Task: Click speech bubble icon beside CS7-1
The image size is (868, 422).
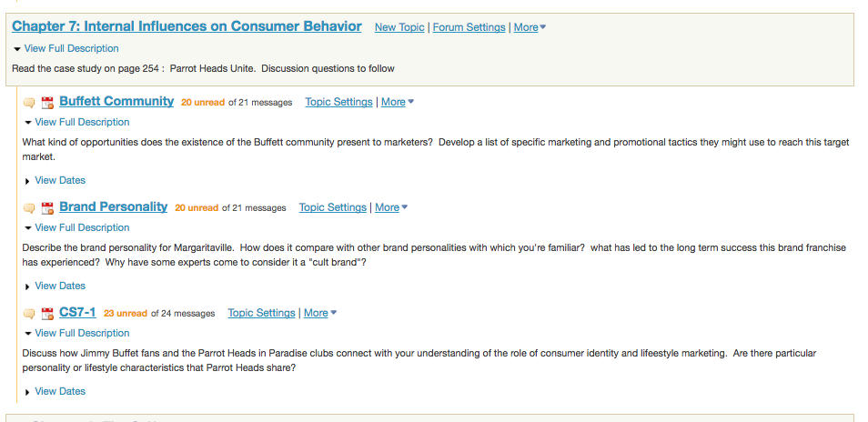Action: pyautogui.click(x=29, y=314)
